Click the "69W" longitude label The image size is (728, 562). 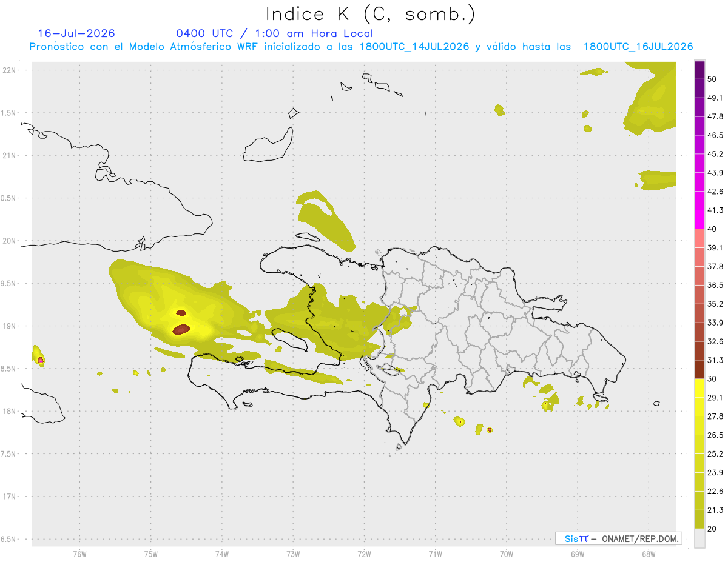pyautogui.click(x=578, y=554)
